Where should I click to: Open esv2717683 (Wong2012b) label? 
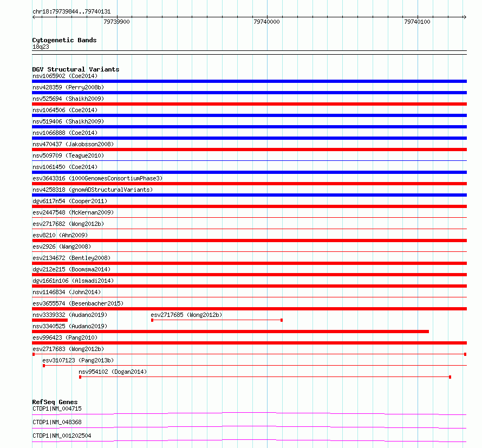pyautogui.click(x=68, y=349)
